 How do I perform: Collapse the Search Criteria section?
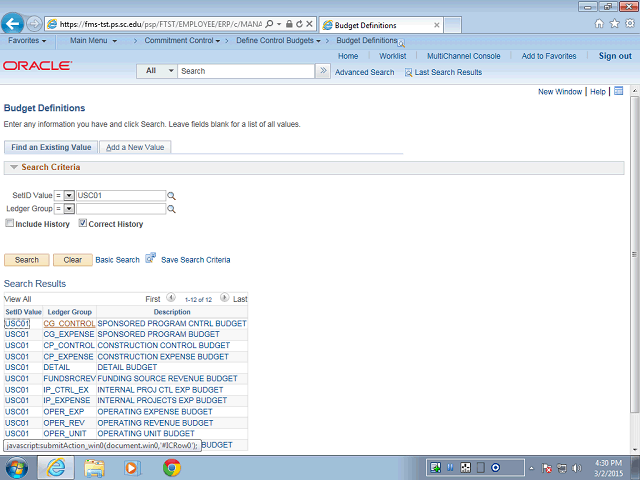14,167
